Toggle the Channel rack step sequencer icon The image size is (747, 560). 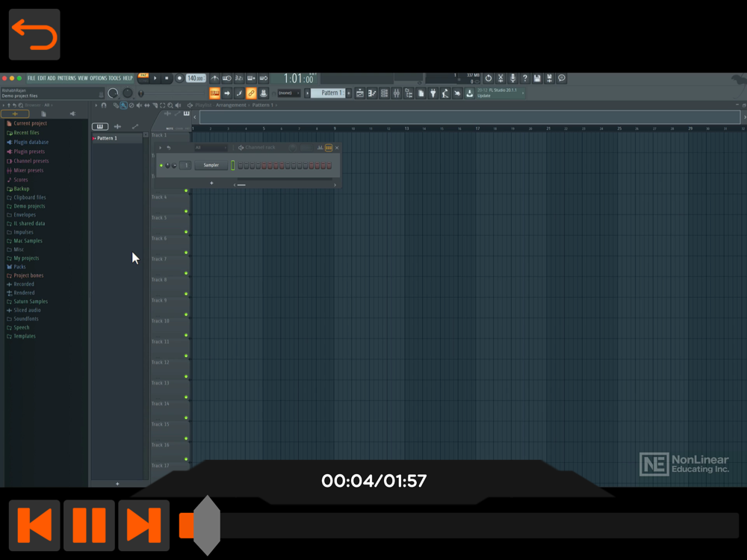tap(329, 148)
